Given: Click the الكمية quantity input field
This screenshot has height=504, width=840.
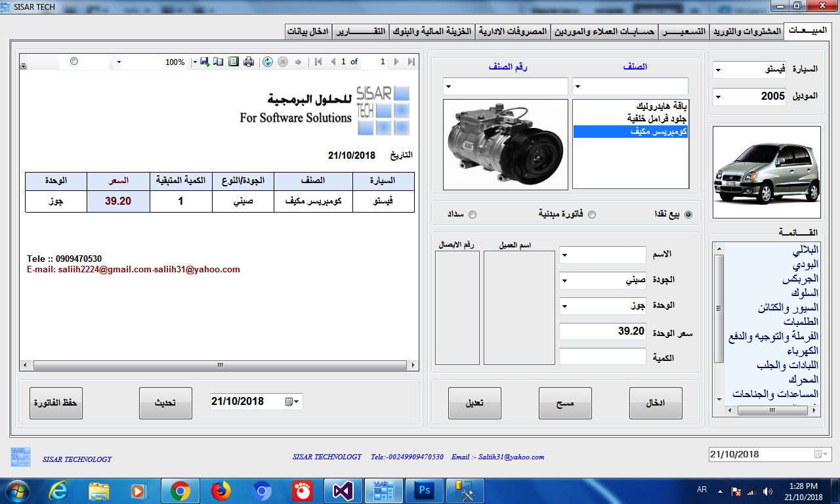Looking at the screenshot, I should [602, 357].
